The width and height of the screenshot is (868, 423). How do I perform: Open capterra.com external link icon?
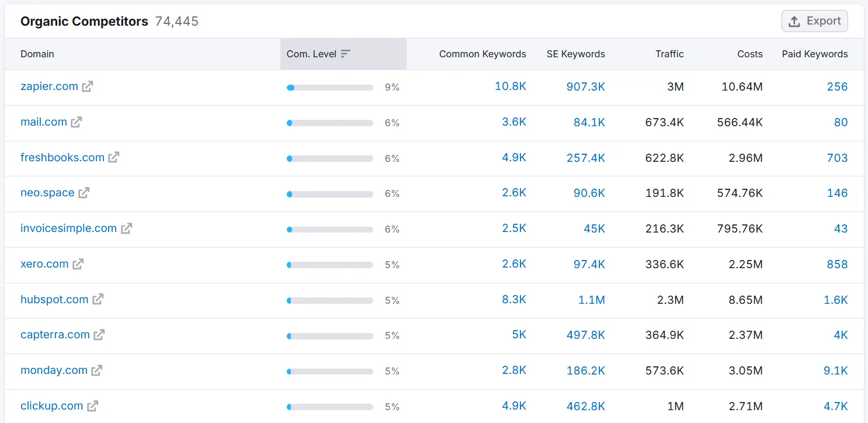pos(99,335)
